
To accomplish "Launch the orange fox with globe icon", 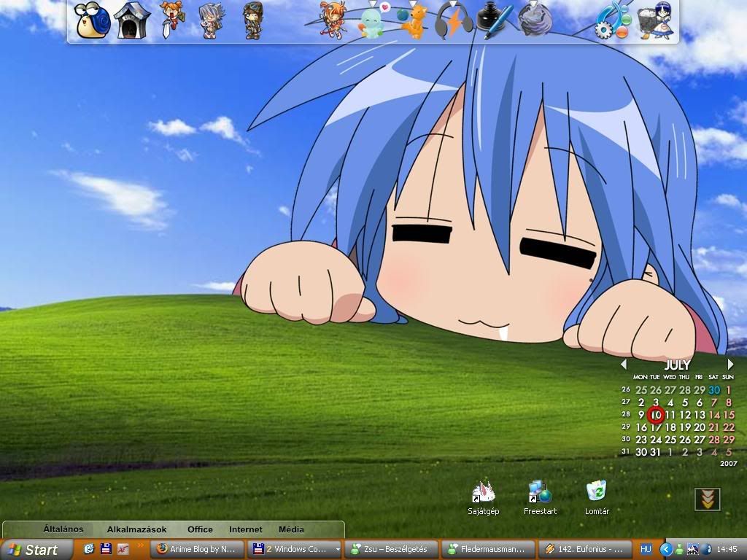I will coord(413,21).
